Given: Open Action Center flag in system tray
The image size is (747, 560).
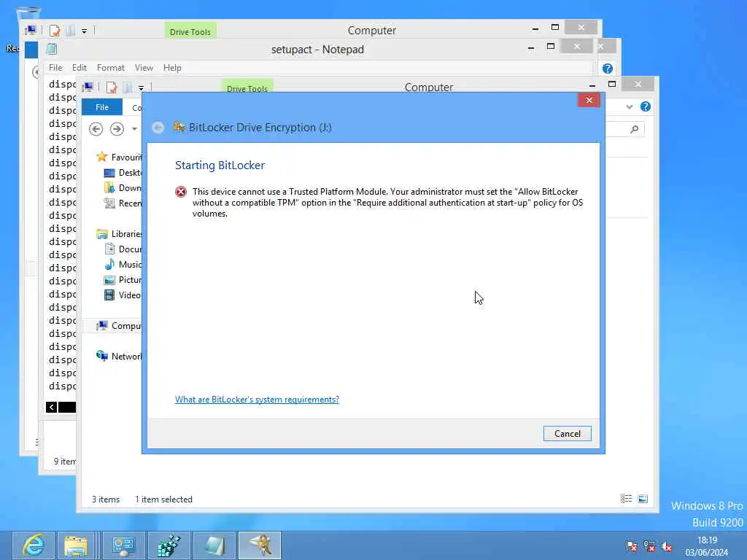Looking at the screenshot, I should tap(632, 546).
